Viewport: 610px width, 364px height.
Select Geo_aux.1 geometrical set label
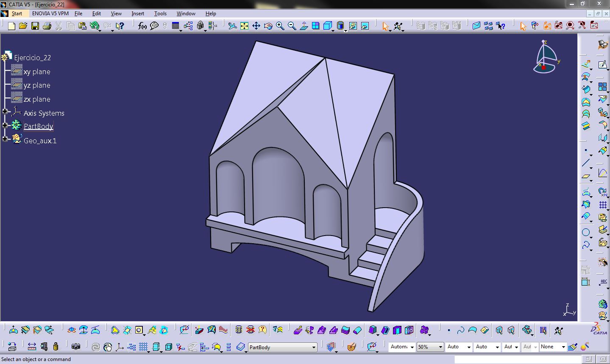click(x=40, y=141)
